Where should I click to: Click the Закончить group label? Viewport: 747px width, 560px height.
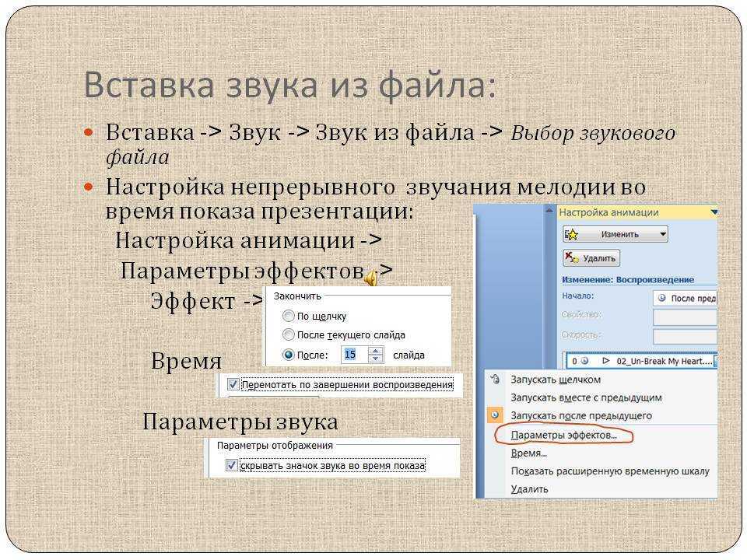[x=297, y=296]
